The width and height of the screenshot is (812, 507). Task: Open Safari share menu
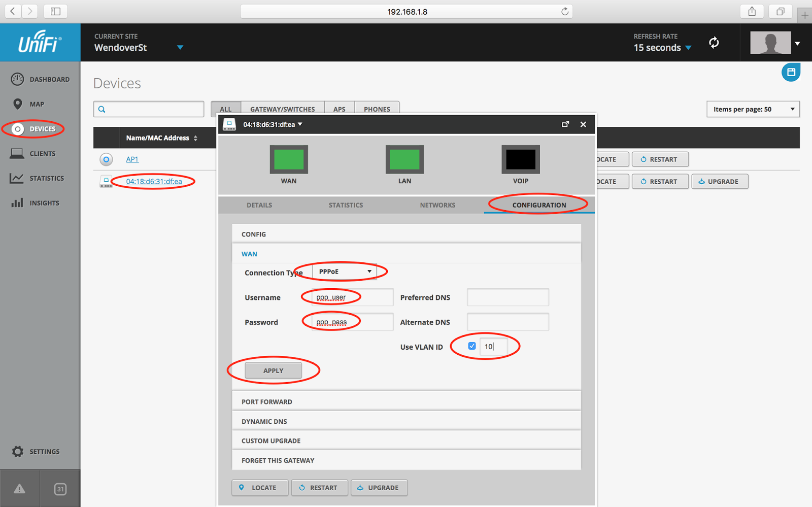(752, 11)
